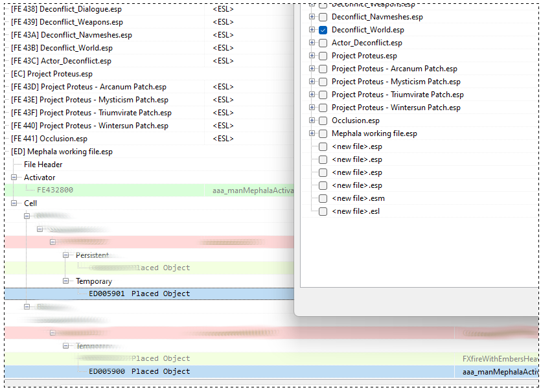Collapse the Activator group

pyautogui.click(x=14, y=178)
